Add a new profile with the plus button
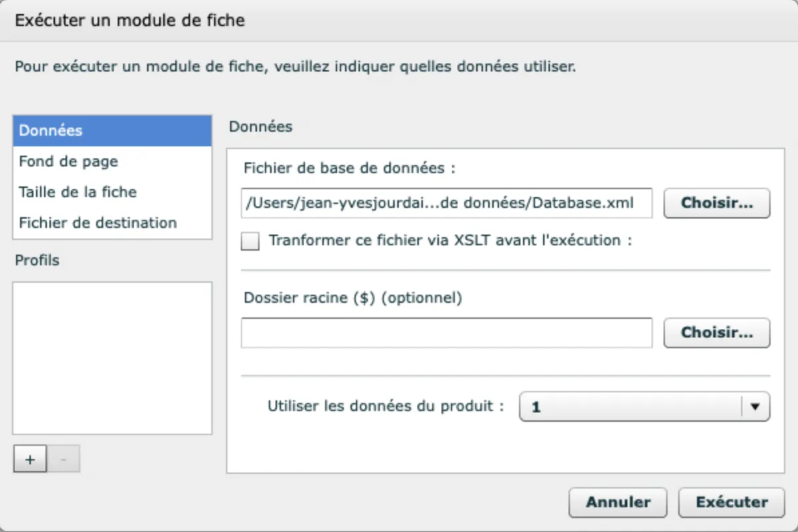This screenshot has height=532, width=798. point(29,459)
